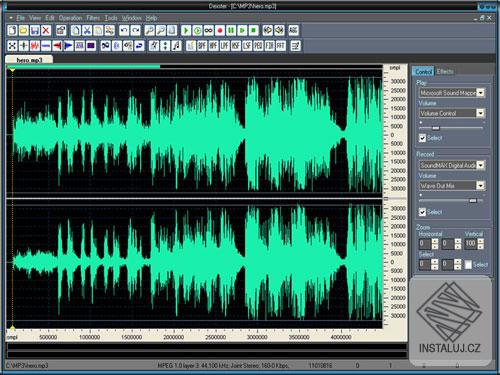Click the ABC text icon in top toolbar
This screenshot has height=375, width=500.
[293, 30]
